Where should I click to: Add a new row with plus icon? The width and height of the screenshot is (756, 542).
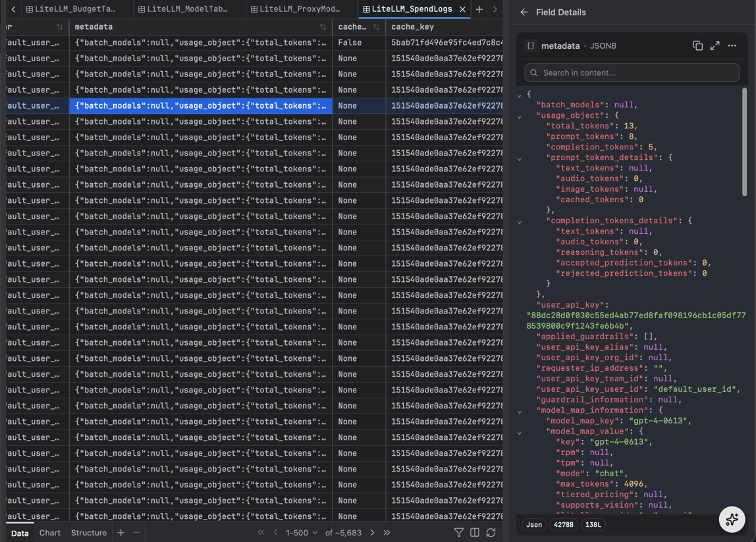click(x=121, y=532)
